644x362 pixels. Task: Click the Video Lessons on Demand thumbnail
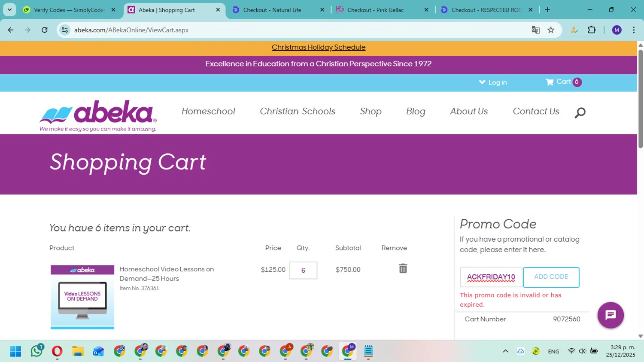click(x=82, y=297)
